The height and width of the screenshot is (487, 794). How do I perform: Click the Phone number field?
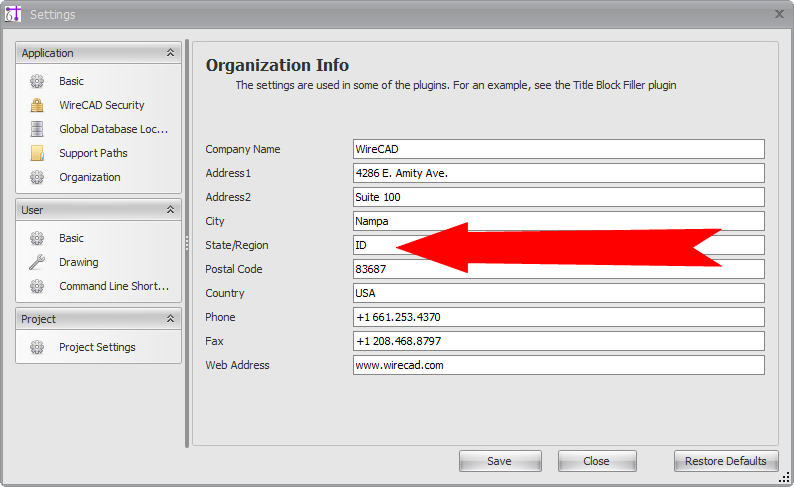(x=559, y=317)
